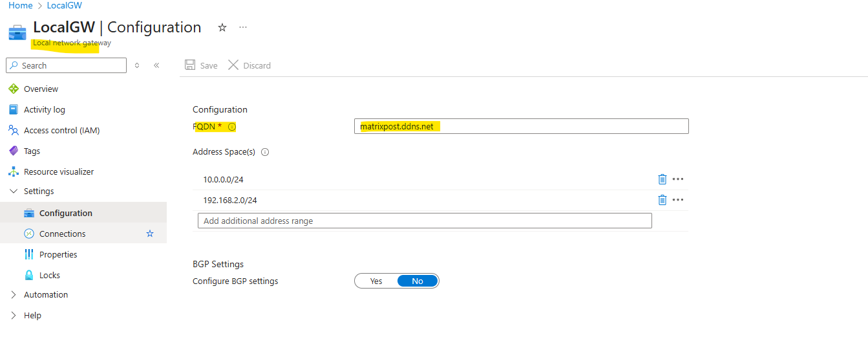
Task: Set Configure BGP settings to No
Action: pyautogui.click(x=418, y=281)
